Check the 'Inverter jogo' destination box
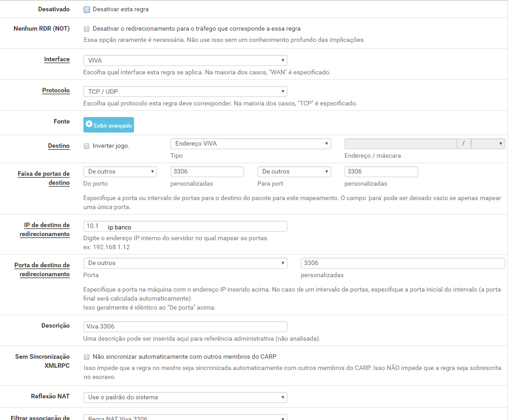This screenshot has height=420, width=508. point(87,146)
